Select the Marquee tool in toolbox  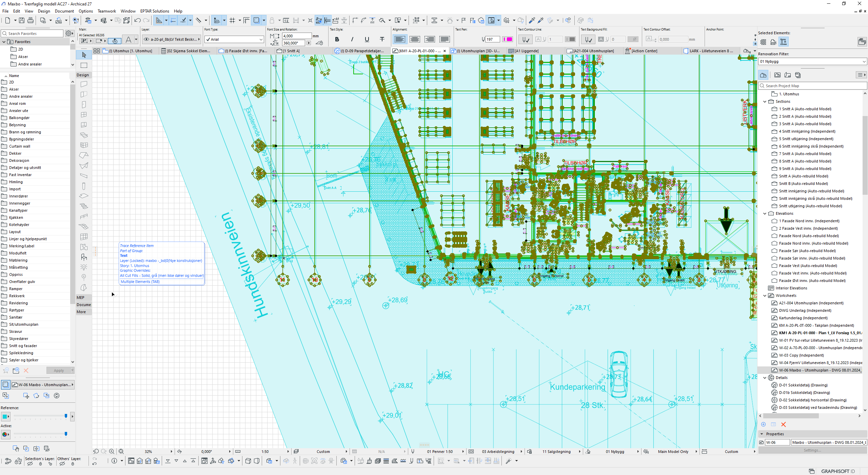pos(84,65)
